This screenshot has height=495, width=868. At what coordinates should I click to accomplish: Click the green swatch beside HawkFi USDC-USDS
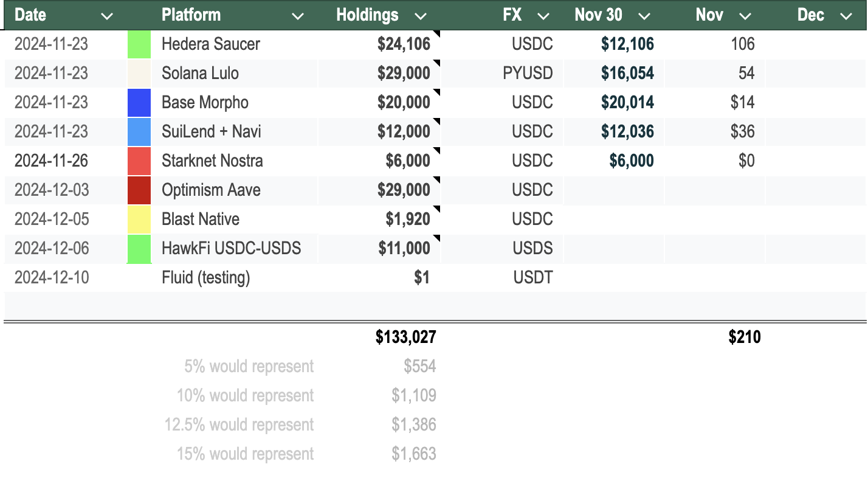point(139,248)
